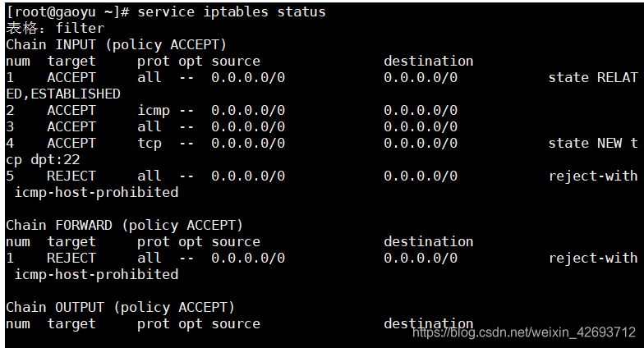
Task: Select ACCEPT target in the icmp row
Action: [71, 110]
